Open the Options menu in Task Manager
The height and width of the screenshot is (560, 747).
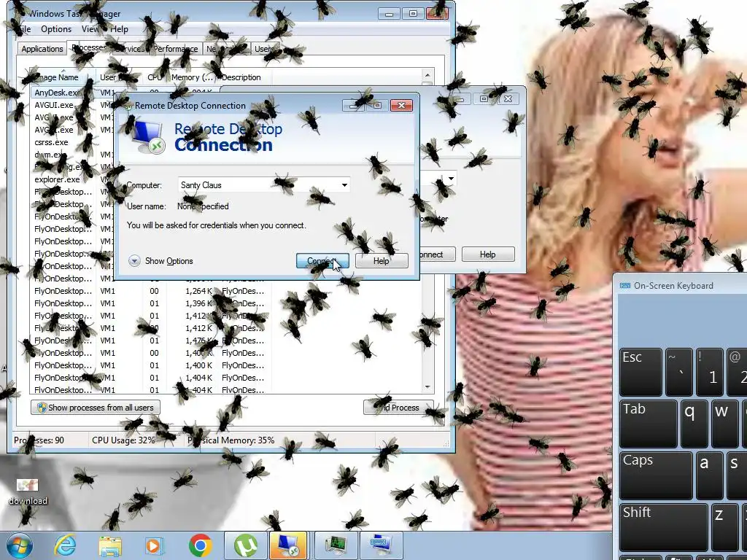pyautogui.click(x=56, y=29)
